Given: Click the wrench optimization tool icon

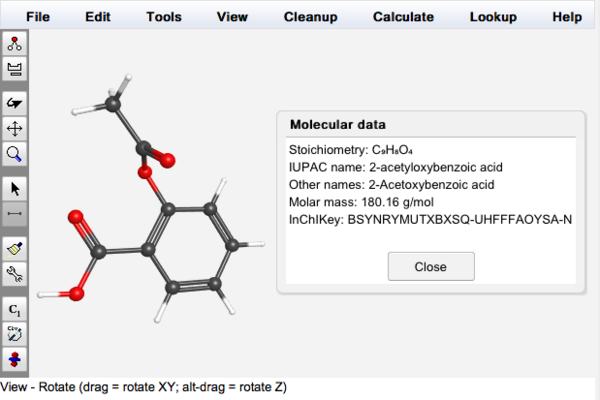Looking at the screenshot, I should (x=16, y=272).
